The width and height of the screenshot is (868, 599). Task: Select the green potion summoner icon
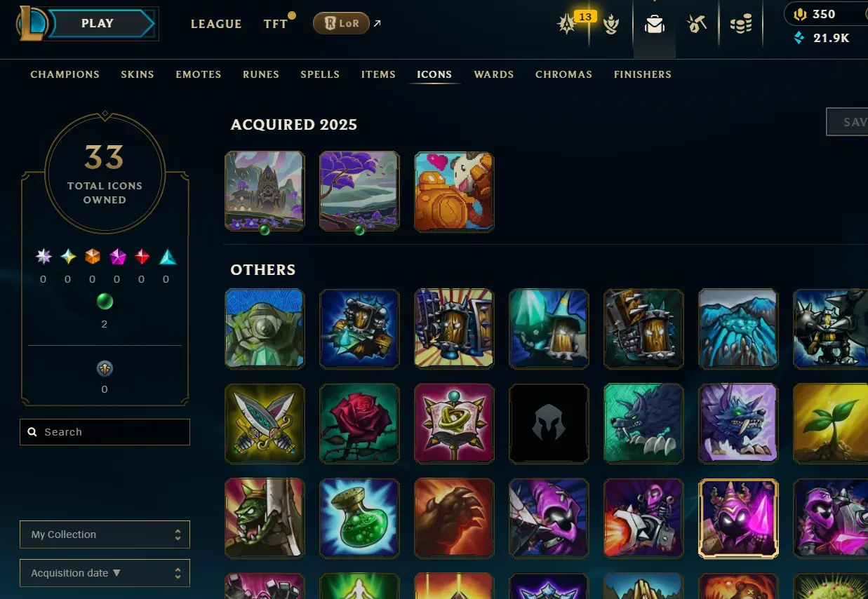[x=359, y=518]
